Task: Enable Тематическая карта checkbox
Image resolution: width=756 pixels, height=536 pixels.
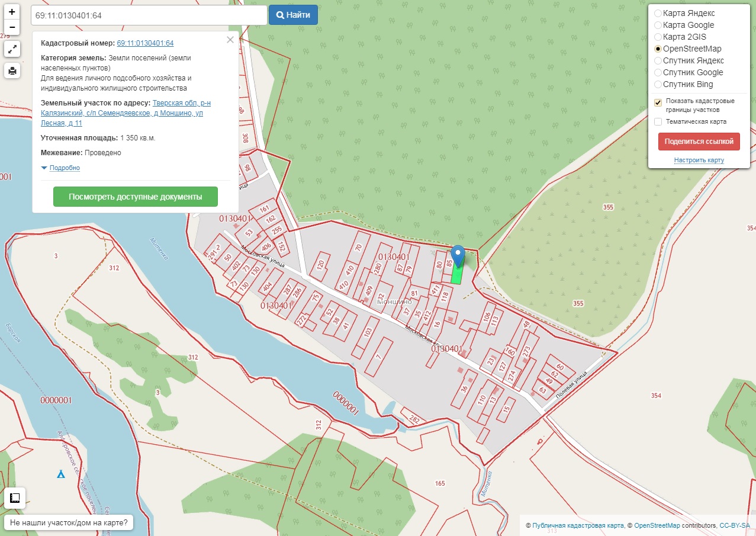Action: (x=658, y=121)
